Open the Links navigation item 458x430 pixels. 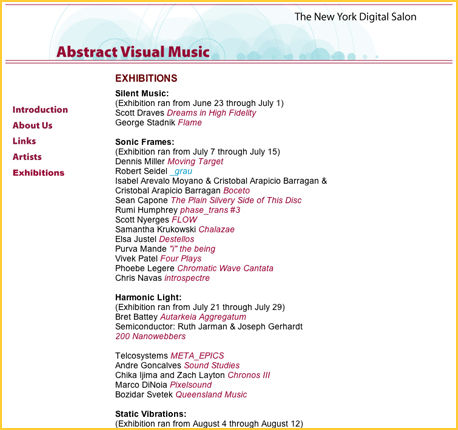pyautogui.click(x=24, y=141)
